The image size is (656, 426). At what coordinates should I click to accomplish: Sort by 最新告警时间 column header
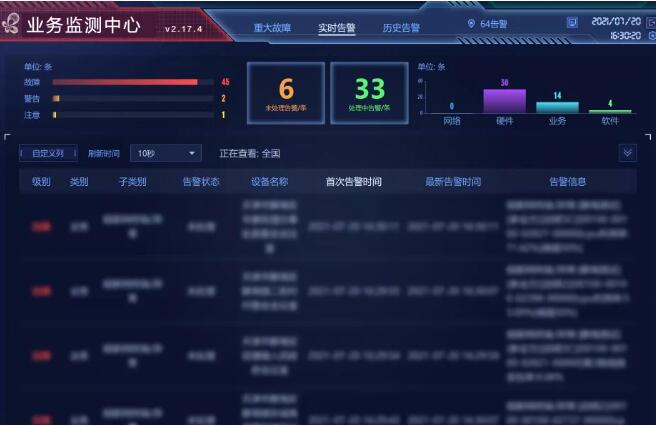453,182
